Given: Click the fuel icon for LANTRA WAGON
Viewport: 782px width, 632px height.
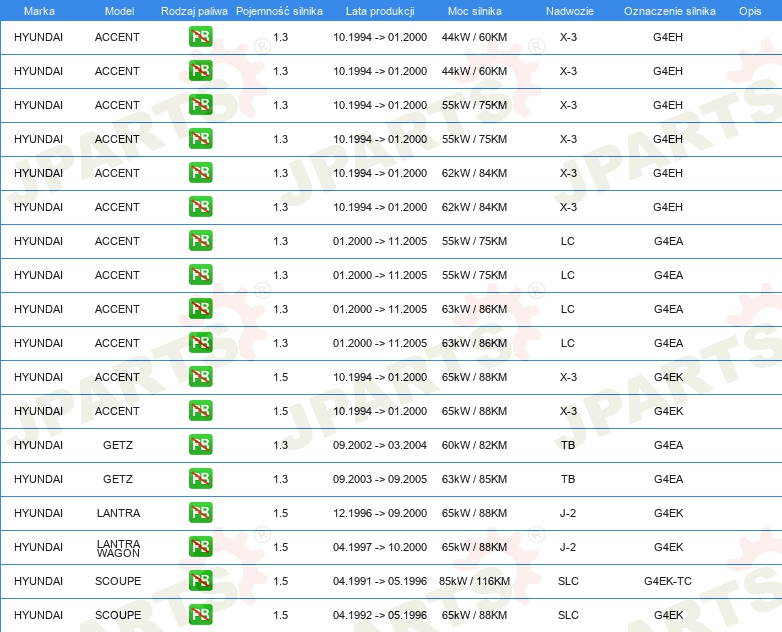Looking at the screenshot, I should click(x=200, y=547).
